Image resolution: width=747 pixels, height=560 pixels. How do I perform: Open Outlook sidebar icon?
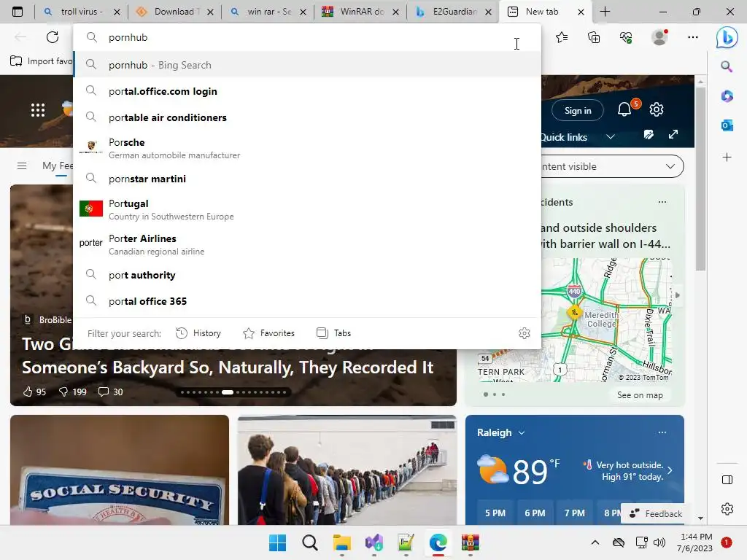tap(727, 125)
